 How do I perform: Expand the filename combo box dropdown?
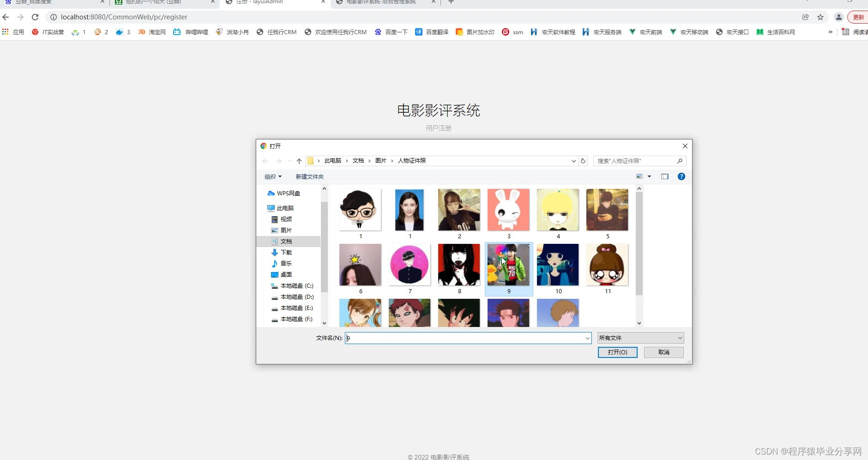[588, 338]
